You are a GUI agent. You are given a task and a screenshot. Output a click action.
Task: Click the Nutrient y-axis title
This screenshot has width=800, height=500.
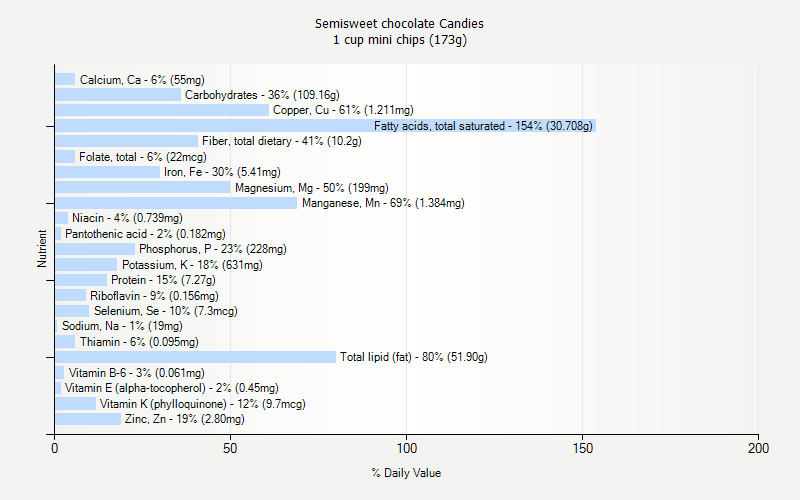42,249
